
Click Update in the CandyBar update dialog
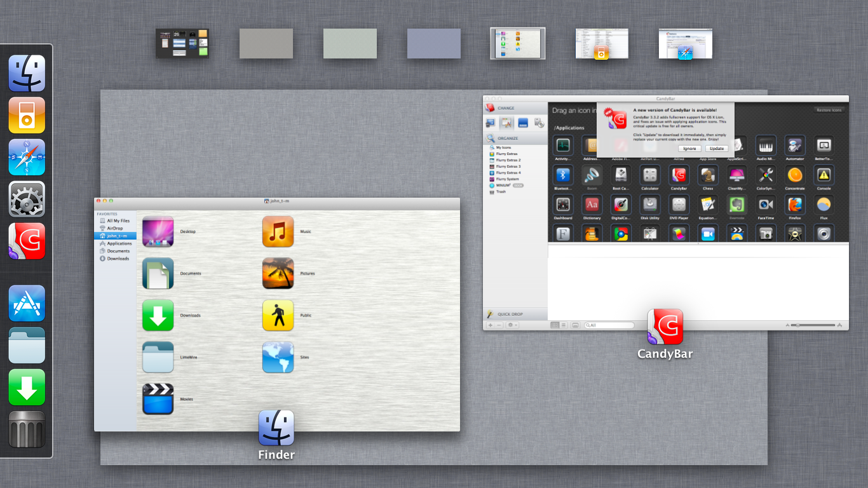click(717, 149)
